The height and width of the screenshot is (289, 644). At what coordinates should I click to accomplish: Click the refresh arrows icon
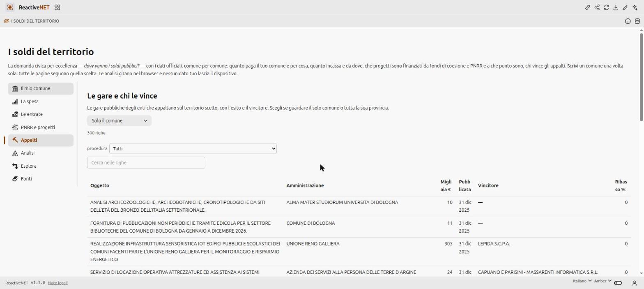point(606,7)
